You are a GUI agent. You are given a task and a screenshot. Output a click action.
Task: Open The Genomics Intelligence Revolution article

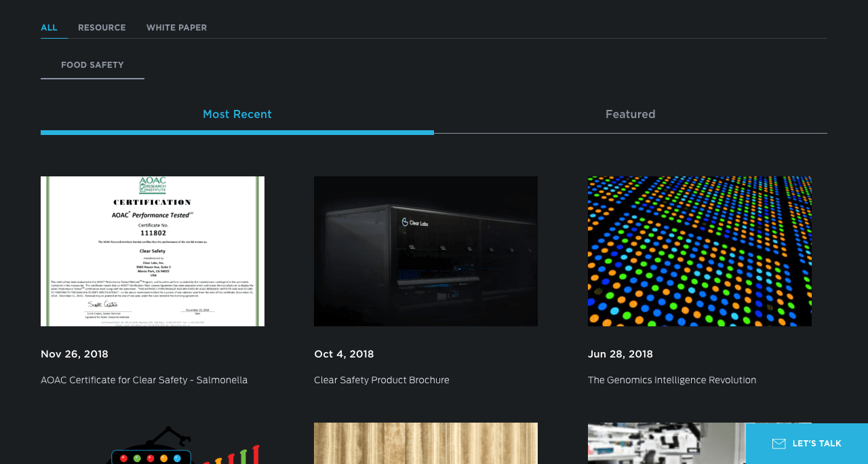click(x=672, y=380)
